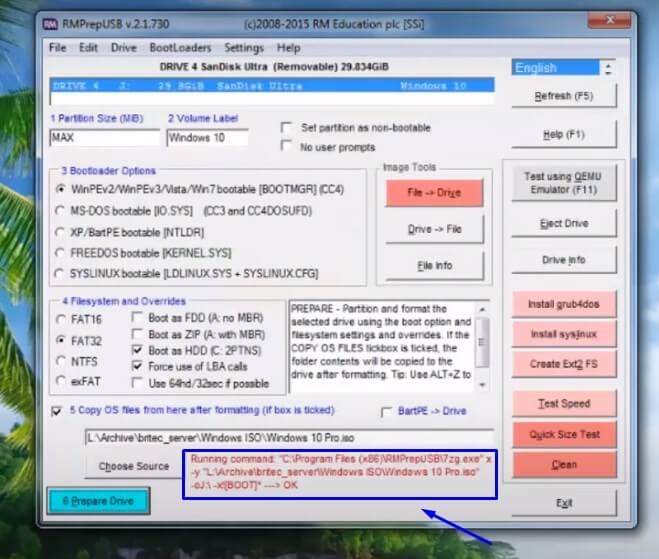
Task: Select MS-DOS bootable [IO.SYS] option
Action: coord(60,210)
